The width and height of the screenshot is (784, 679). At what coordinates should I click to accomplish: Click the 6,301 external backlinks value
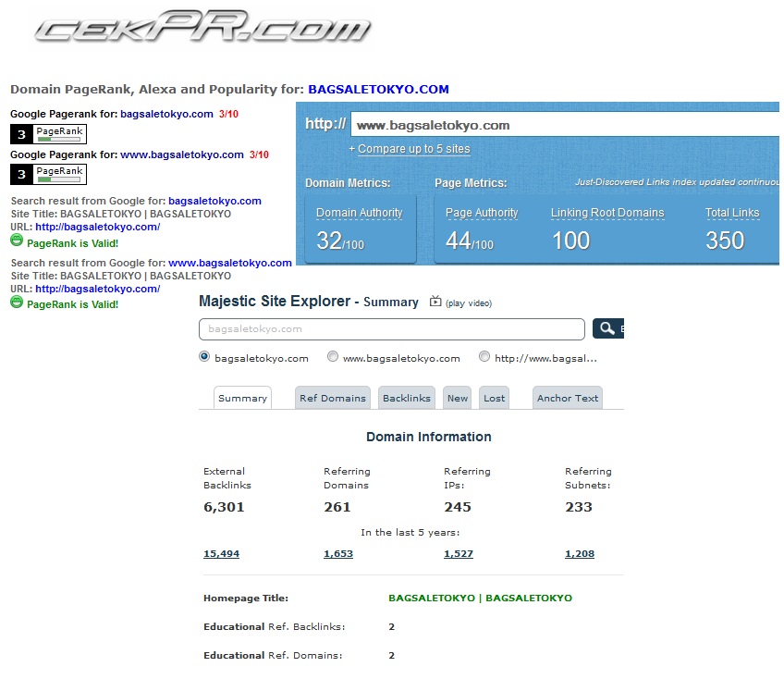pyautogui.click(x=224, y=507)
